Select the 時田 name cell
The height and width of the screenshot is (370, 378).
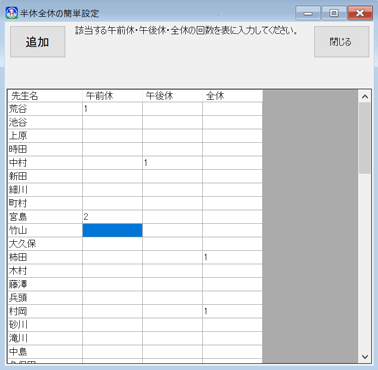pyautogui.click(x=45, y=150)
